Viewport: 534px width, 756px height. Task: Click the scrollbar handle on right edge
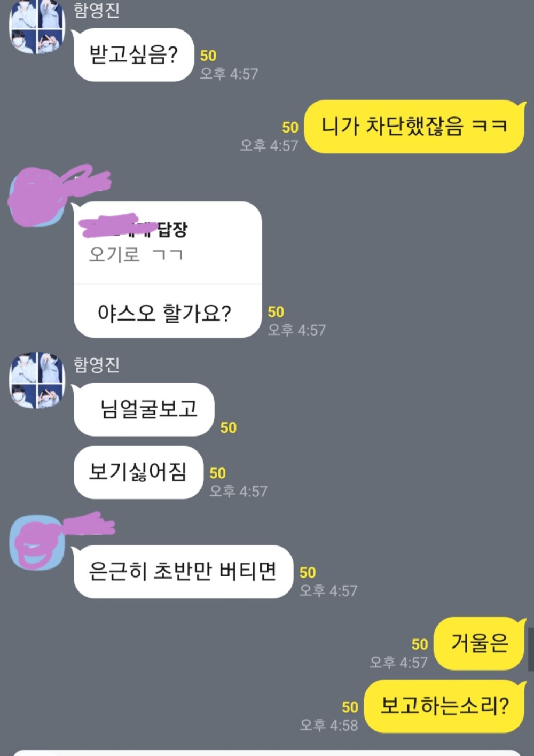pos(531,649)
